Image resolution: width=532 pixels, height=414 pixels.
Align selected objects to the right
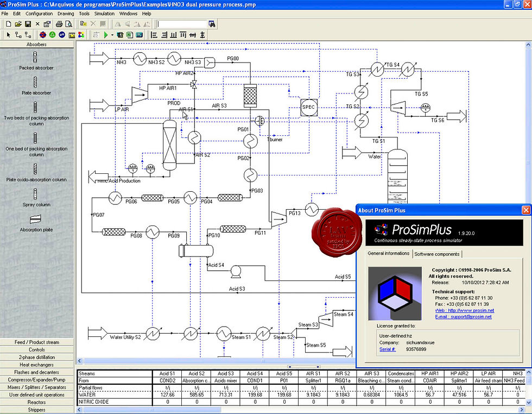point(164,35)
